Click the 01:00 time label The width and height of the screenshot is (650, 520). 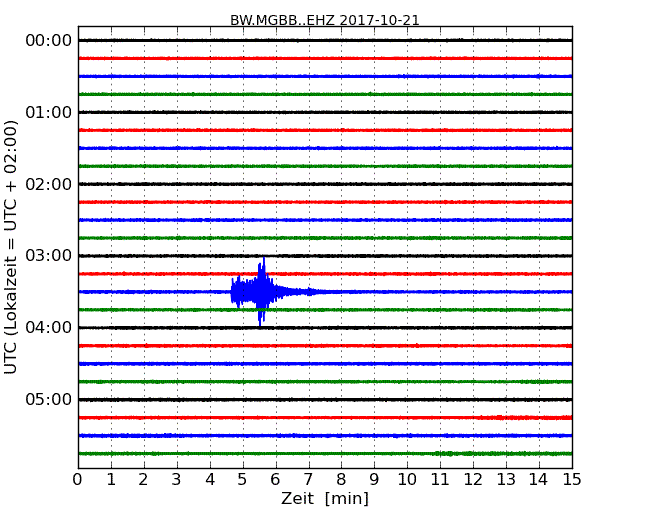coord(49,112)
